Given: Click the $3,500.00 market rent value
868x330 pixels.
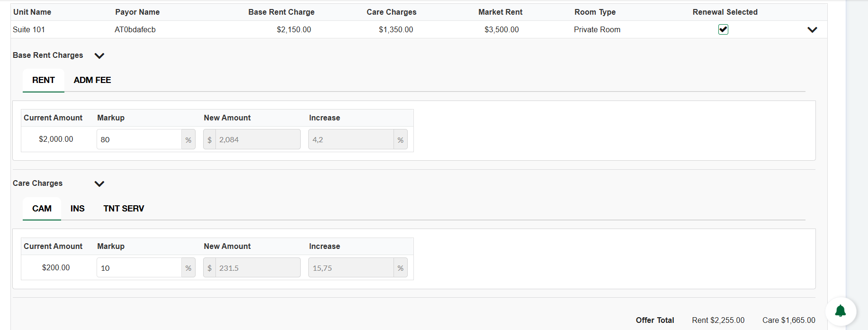Looking at the screenshot, I should point(501,29).
